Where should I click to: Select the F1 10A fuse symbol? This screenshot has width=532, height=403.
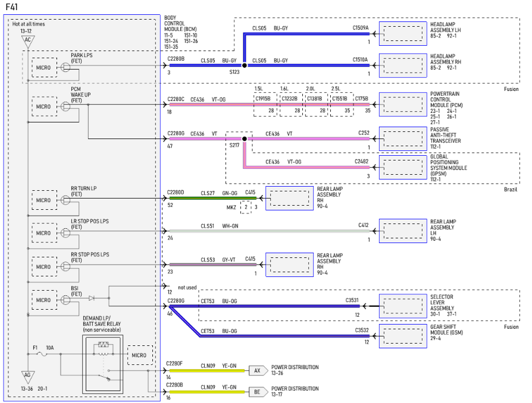pos(42,354)
